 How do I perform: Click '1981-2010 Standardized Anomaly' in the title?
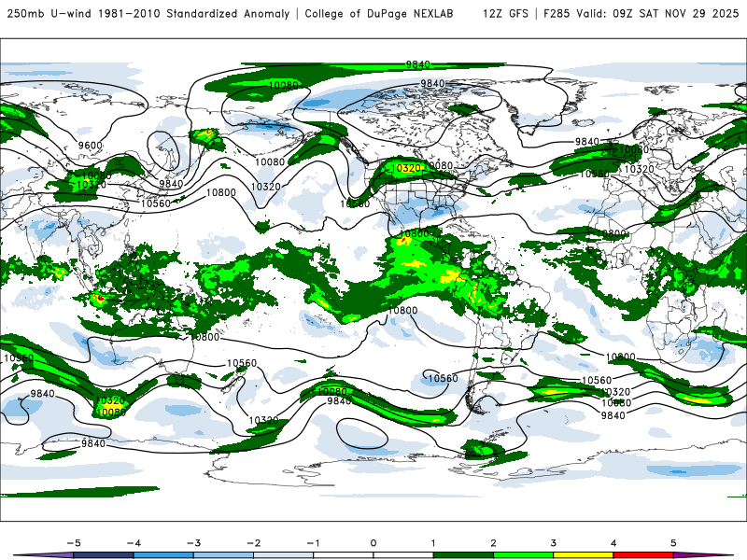[194, 13]
